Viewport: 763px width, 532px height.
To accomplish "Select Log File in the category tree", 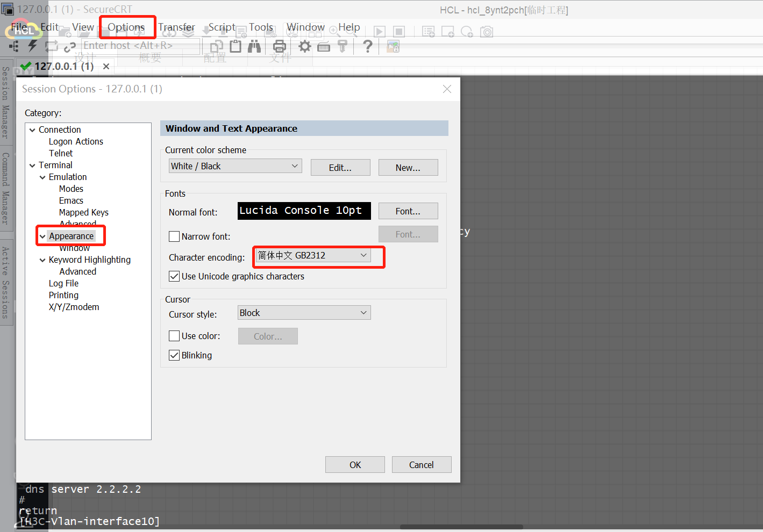I will point(63,284).
